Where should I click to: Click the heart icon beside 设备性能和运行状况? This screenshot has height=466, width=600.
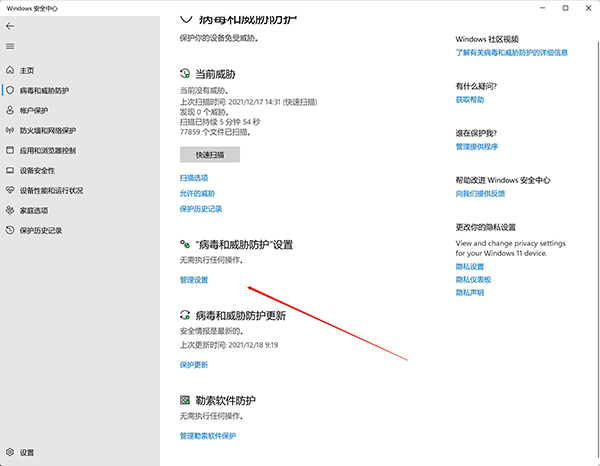(x=10, y=190)
